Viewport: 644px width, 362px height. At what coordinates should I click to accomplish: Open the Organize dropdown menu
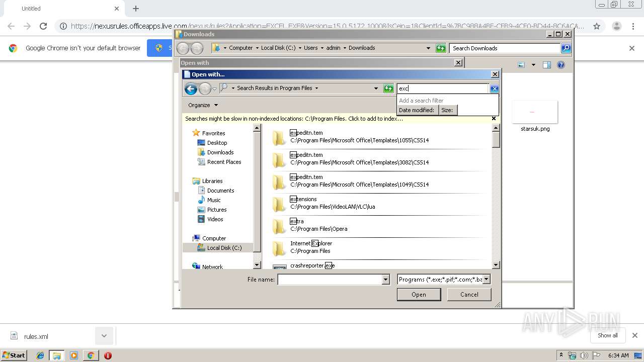click(x=203, y=105)
